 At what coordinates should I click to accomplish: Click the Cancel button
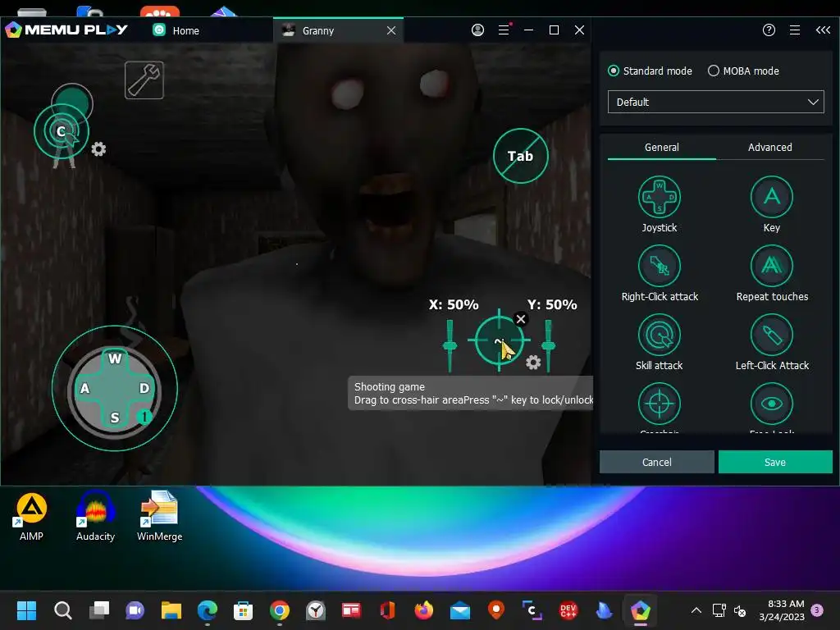pos(657,462)
